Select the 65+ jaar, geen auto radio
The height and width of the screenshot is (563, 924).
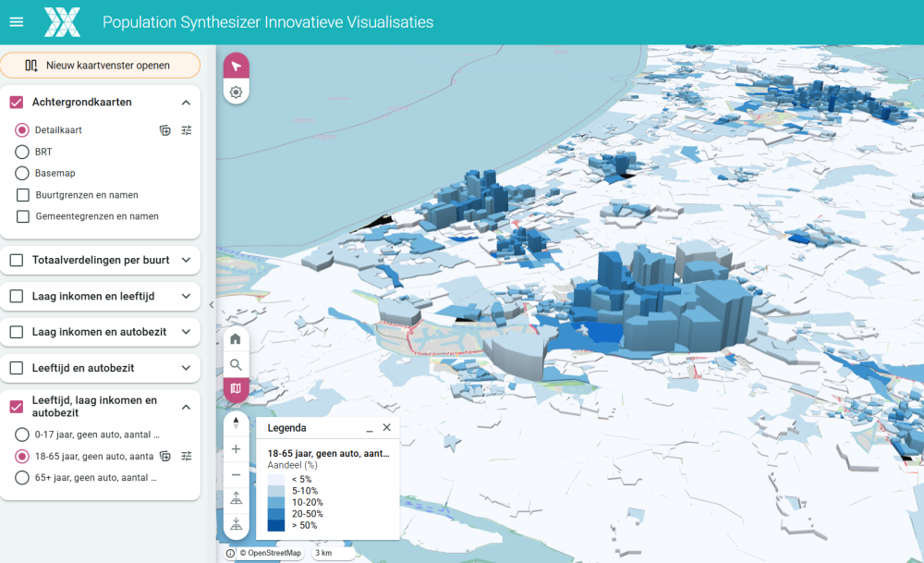point(22,478)
